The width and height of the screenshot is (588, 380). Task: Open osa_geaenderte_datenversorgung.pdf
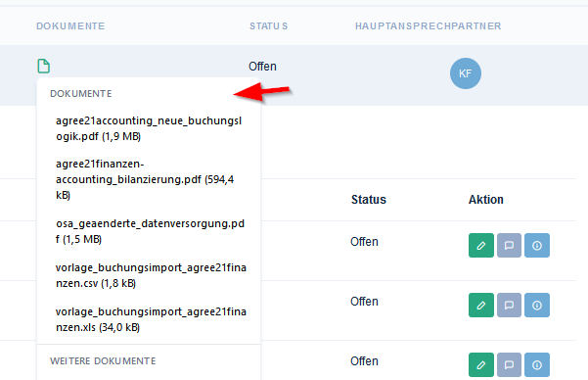coord(150,231)
